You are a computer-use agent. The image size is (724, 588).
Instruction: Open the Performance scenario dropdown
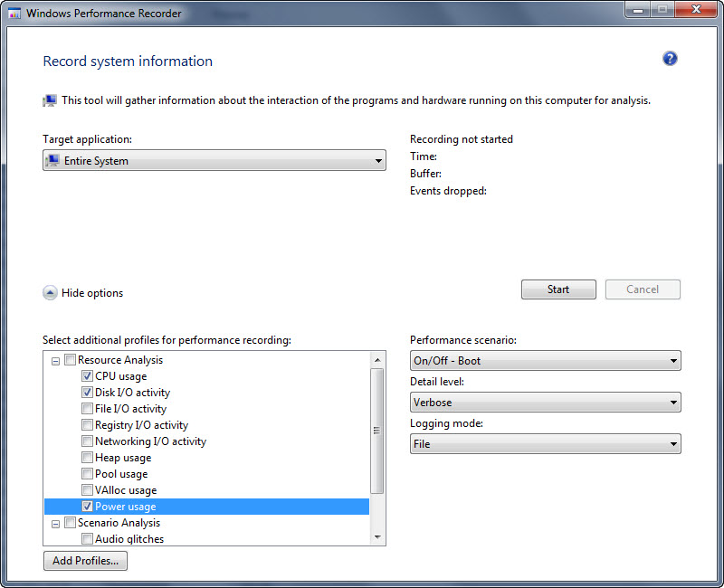click(546, 360)
